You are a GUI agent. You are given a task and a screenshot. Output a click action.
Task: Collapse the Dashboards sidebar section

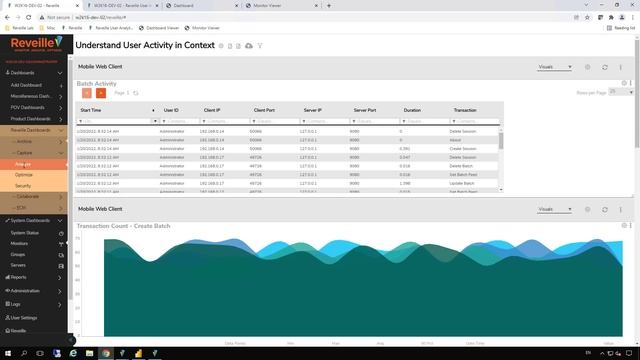60,73
